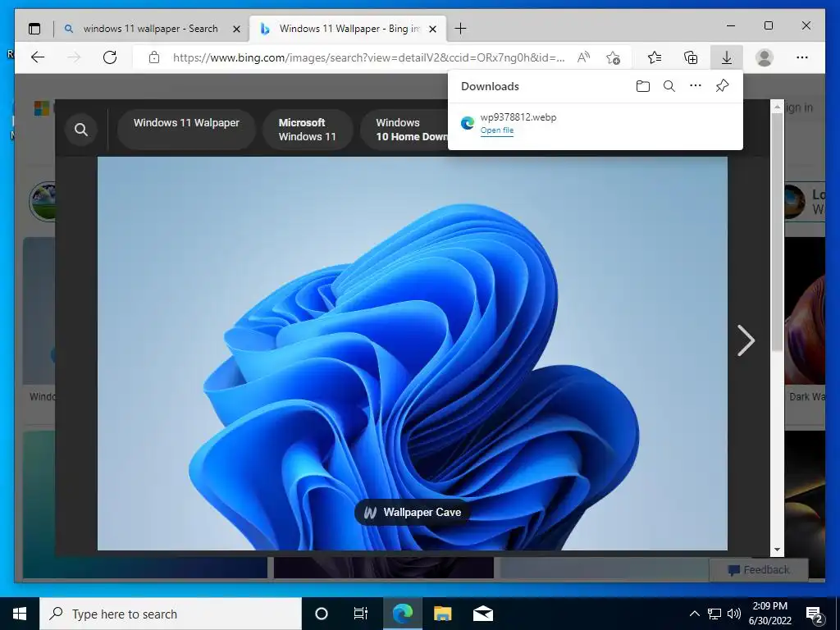Go back to the previous page
Image resolution: width=840 pixels, height=630 pixels.
[x=38, y=57]
